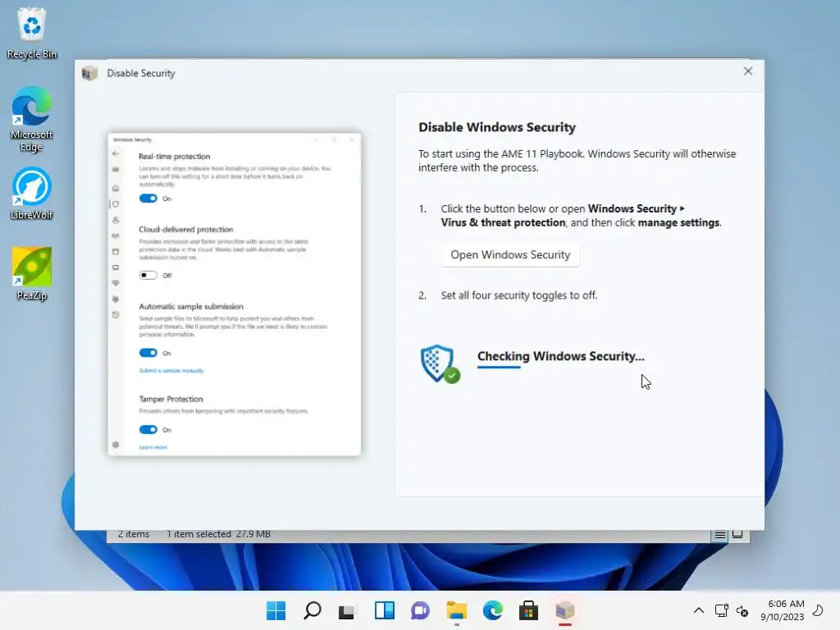This screenshot has width=840, height=630.
Task: Select the LibreWolf desktop shortcut
Action: coord(32,194)
